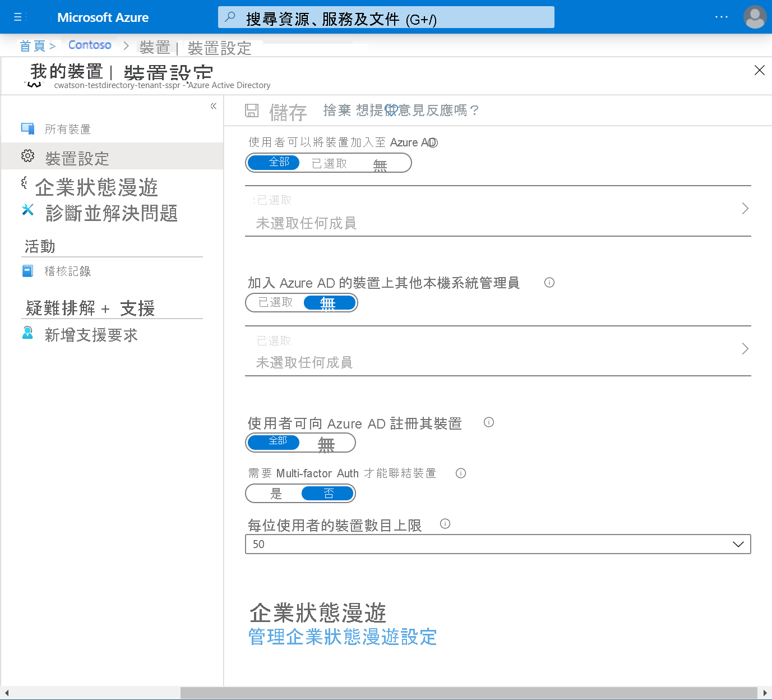Show info for 每位使用者的裝置數目上限

(445, 523)
